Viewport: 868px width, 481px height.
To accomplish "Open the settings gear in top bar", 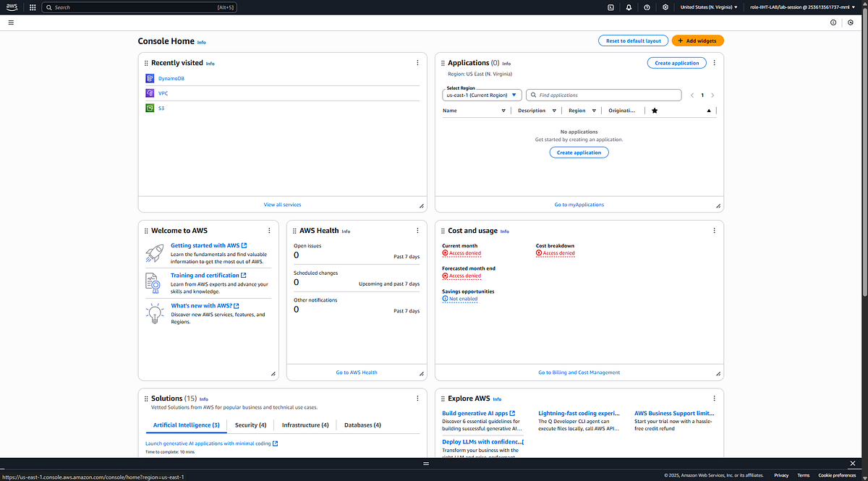I will [665, 7].
